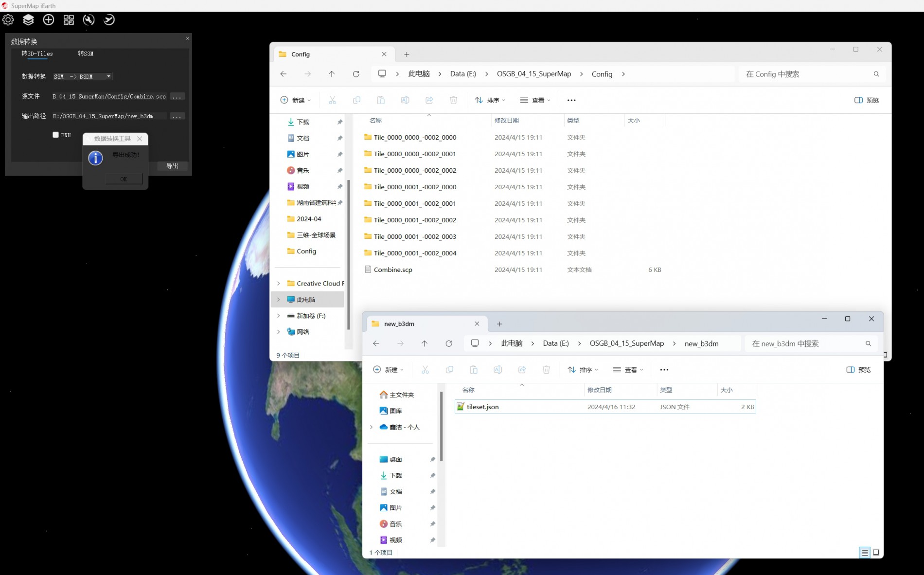Toggle the 预览 preview pane in the new_b3dm window
Image resolution: width=924 pixels, height=575 pixels.
click(x=859, y=370)
